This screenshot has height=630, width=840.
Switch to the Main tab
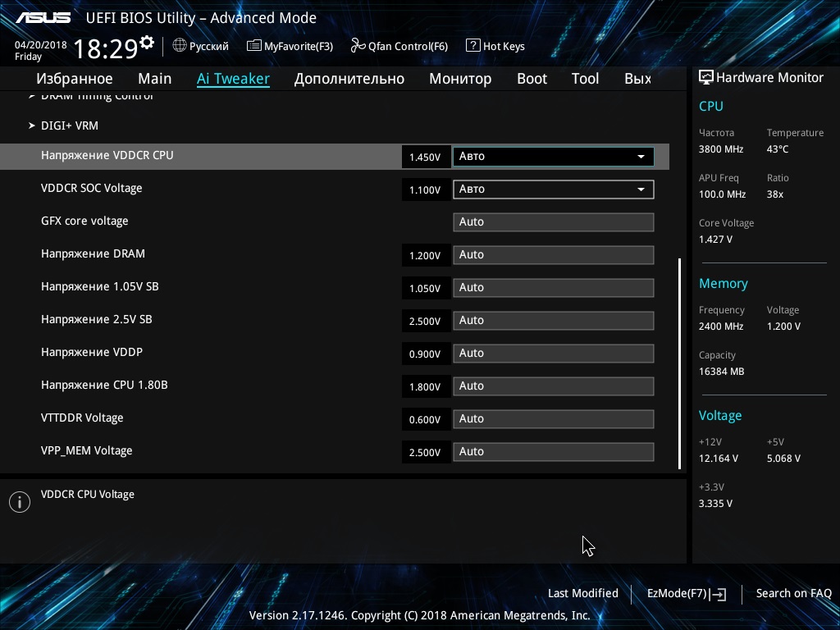click(x=155, y=78)
